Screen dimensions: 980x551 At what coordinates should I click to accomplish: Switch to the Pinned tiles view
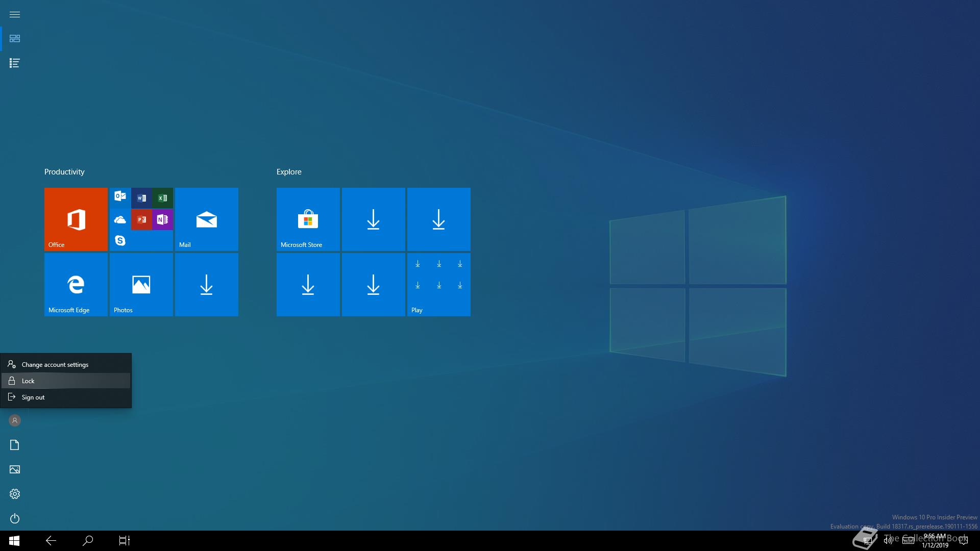pyautogui.click(x=15, y=39)
